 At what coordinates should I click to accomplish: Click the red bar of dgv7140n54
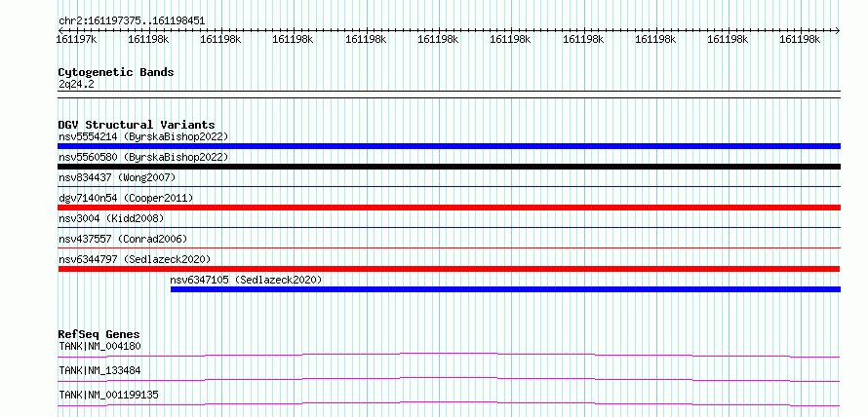(x=449, y=208)
